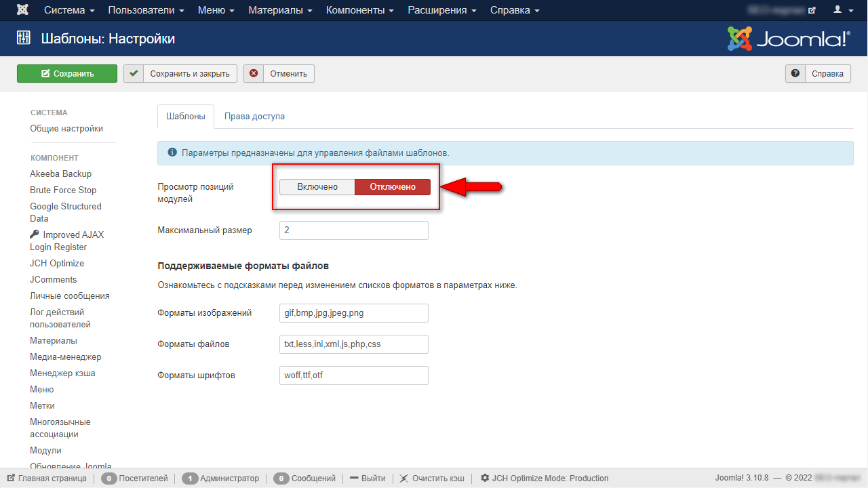Open Главная страница external link icon
Image resolution: width=868 pixels, height=488 pixels.
point(11,479)
